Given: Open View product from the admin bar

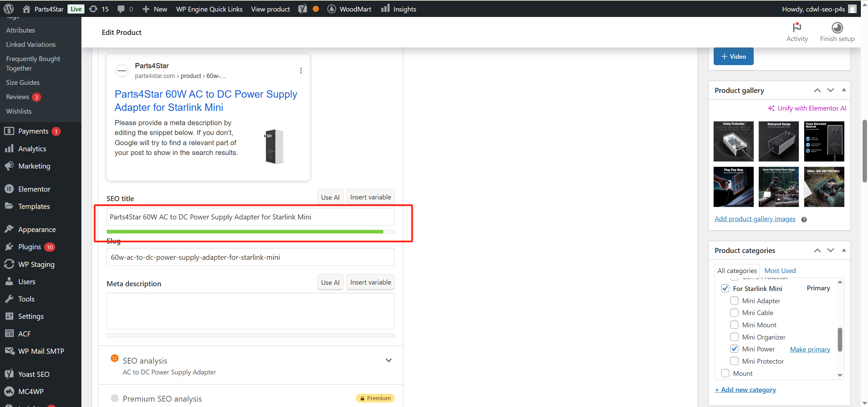Looking at the screenshot, I should pos(270,9).
